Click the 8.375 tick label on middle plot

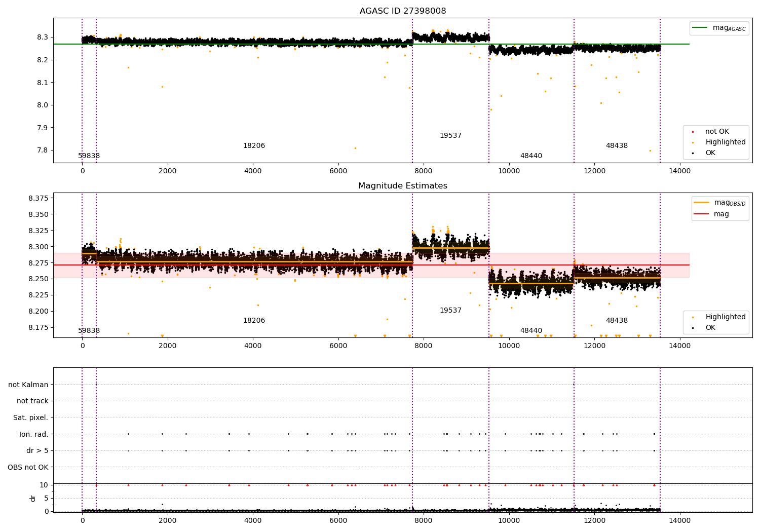pyautogui.click(x=39, y=198)
